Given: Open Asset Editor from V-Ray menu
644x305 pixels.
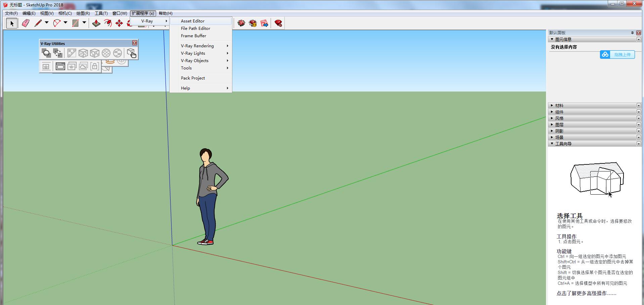Looking at the screenshot, I should [192, 21].
